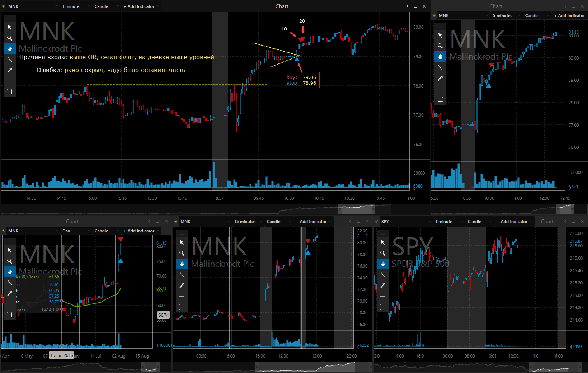The height and width of the screenshot is (373, 588).
Task: Activate the hand pan tool in the MNK 1 minute chart
Action: pyautogui.click(x=10, y=49)
